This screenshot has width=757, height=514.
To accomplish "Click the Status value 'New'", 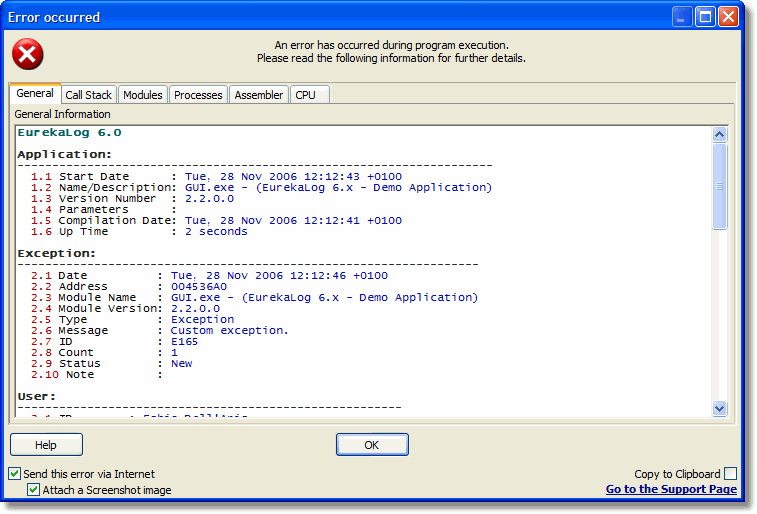I will [182, 363].
